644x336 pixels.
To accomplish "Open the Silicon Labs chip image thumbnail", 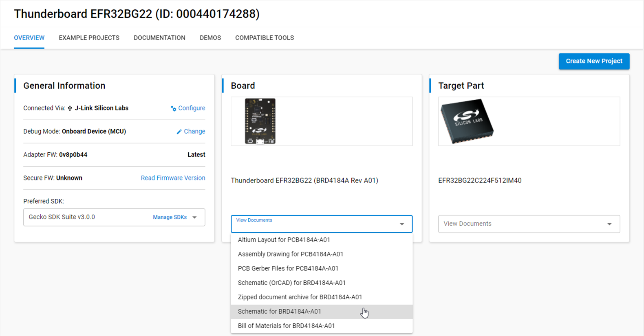I will (467, 121).
